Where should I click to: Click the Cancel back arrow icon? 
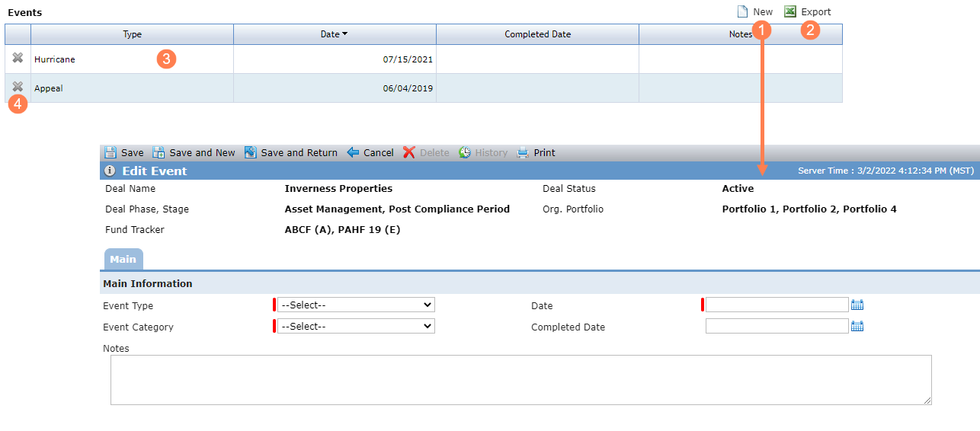click(x=353, y=152)
